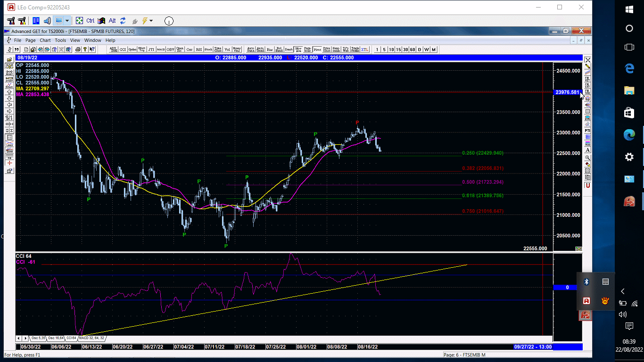Open the Tools menu
Image resolution: width=644 pixels, height=362 pixels.
[60, 41]
